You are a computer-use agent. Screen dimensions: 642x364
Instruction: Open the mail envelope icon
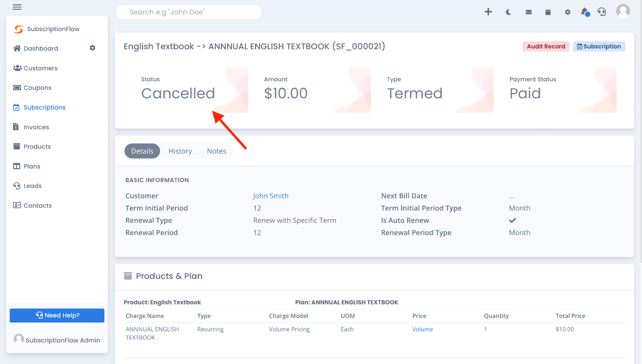(x=528, y=12)
